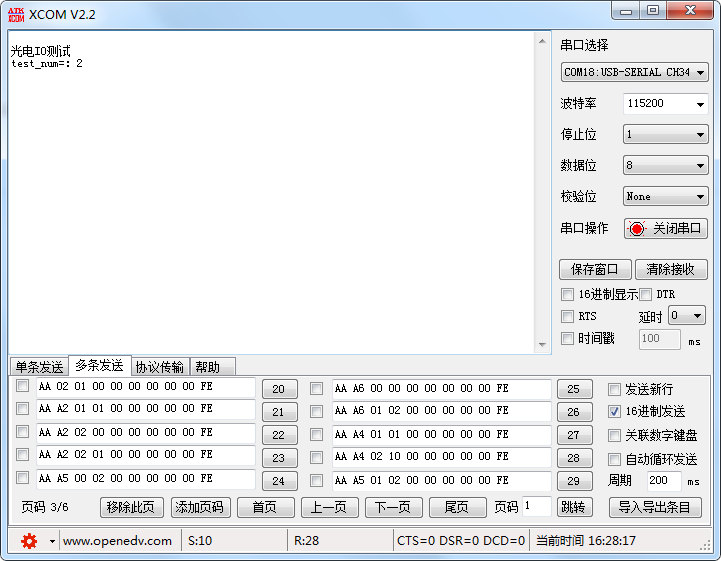Check the box for row AA 02 01 00
Image resolution: width=721 pixels, height=561 pixels.
click(x=22, y=386)
